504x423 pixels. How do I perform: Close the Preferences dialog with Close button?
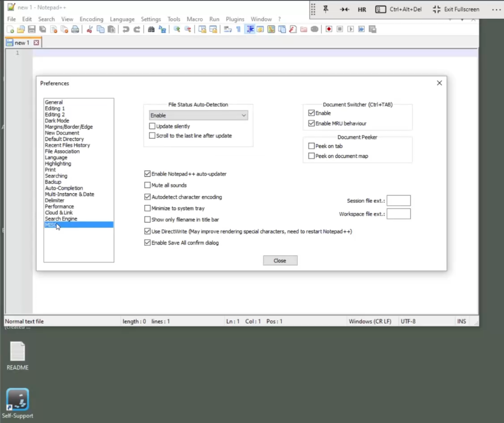280,260
